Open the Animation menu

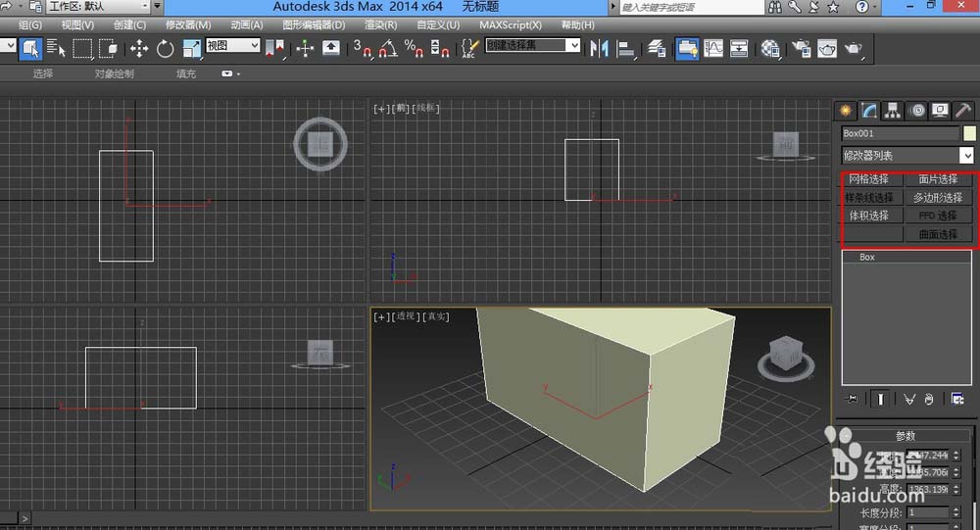[247, 25]
